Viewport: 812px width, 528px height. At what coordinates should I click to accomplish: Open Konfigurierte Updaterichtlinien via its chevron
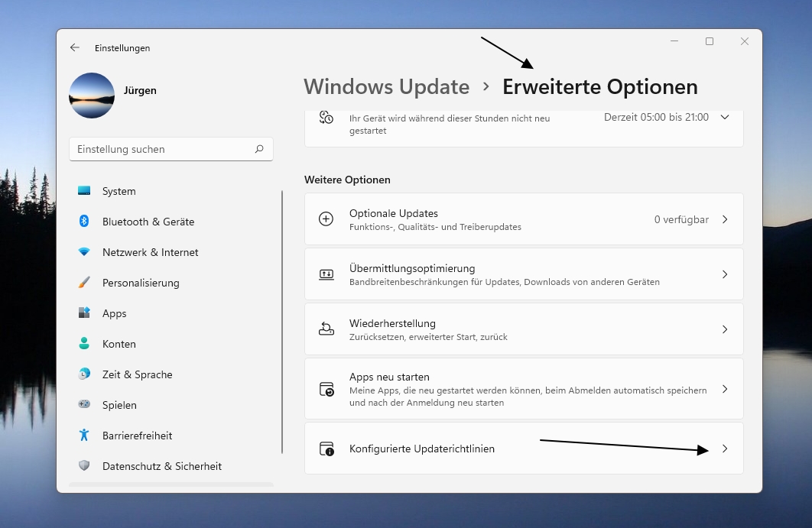point(725,449)
